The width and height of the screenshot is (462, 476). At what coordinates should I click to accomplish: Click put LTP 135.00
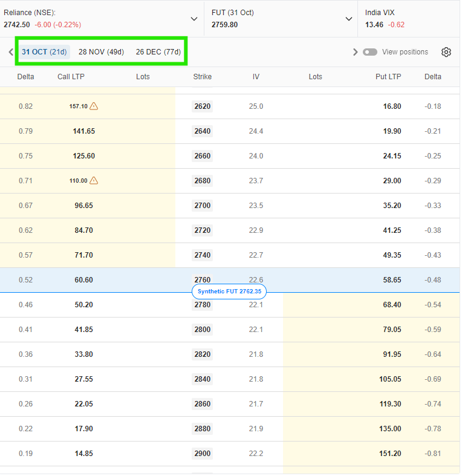tap(390, 429)
